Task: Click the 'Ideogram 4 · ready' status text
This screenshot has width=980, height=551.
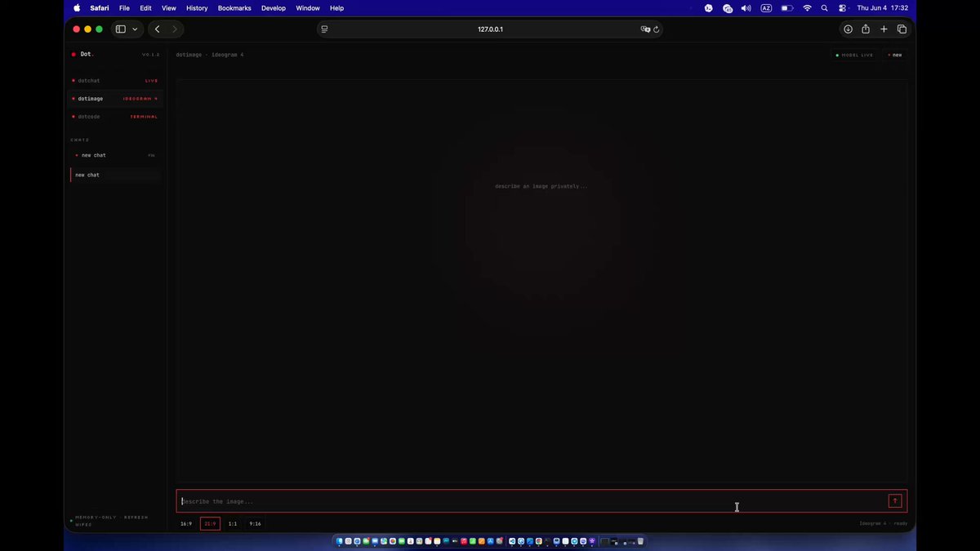Action: coord(884,524)
